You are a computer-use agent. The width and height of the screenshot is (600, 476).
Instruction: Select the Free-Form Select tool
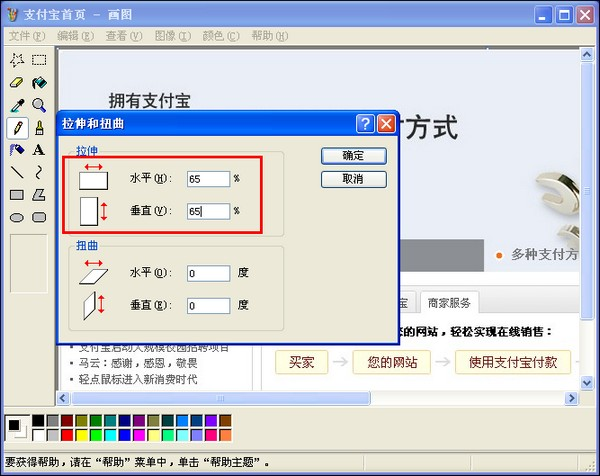click(x=17, y=60)
